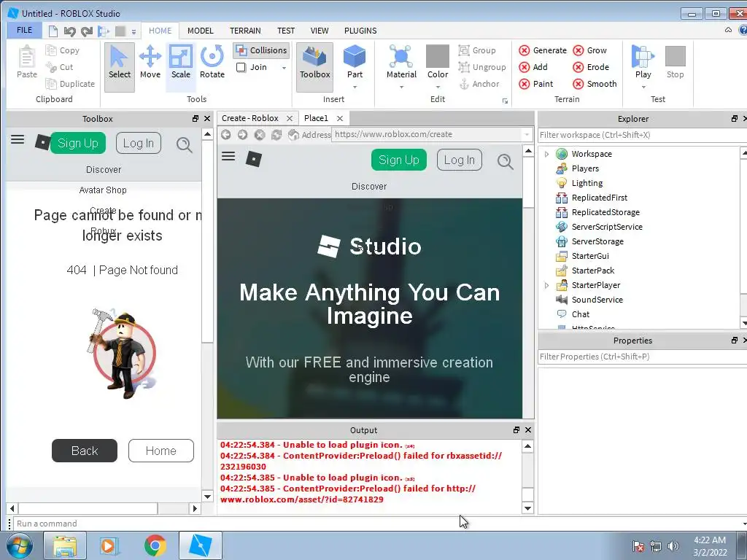
Task: Click the Avatar Shop link in Toolbox
Action: pos(103,190)
